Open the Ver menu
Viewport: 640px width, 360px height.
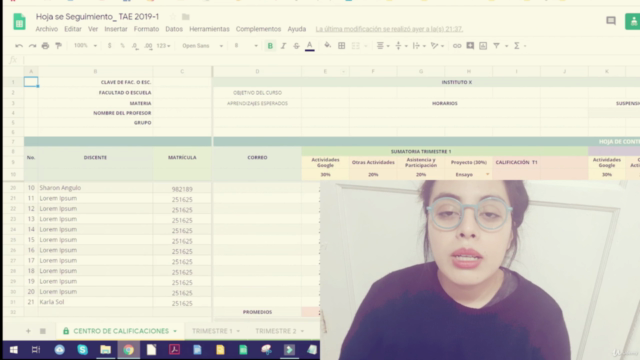point(93,29)
